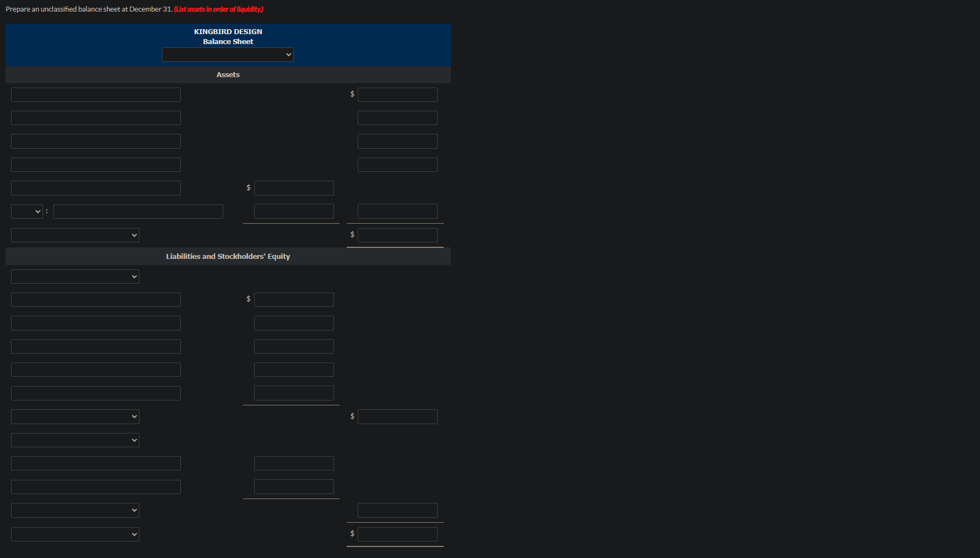Click the first liability amount field with dollar sign

tap(294, 300)
